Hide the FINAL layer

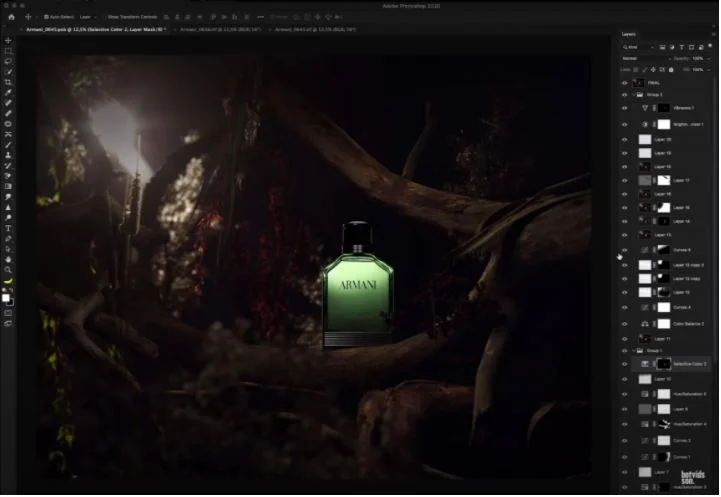[625, 83]
